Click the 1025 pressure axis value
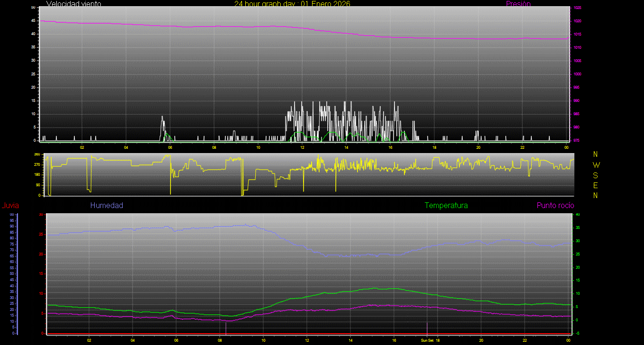This screenshot has height=345, width=644. 577,8
